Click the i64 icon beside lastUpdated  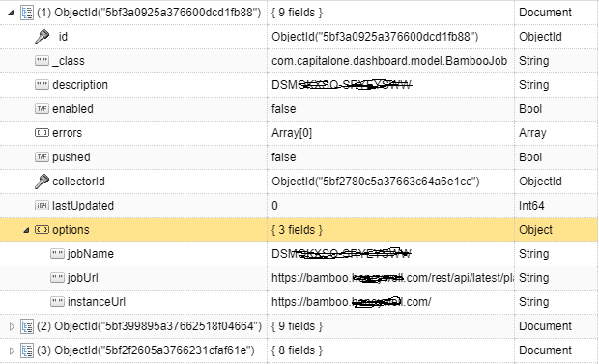42,206
